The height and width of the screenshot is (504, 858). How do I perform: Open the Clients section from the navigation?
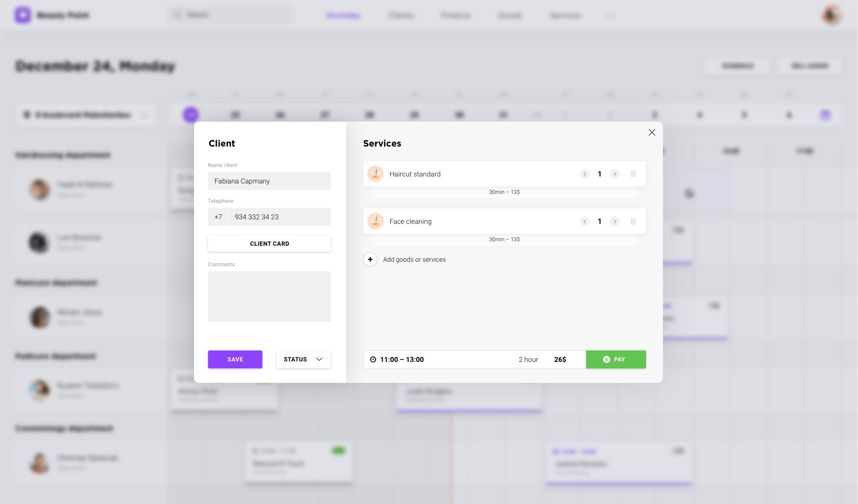pyautogui.click(x=401, y=15)
